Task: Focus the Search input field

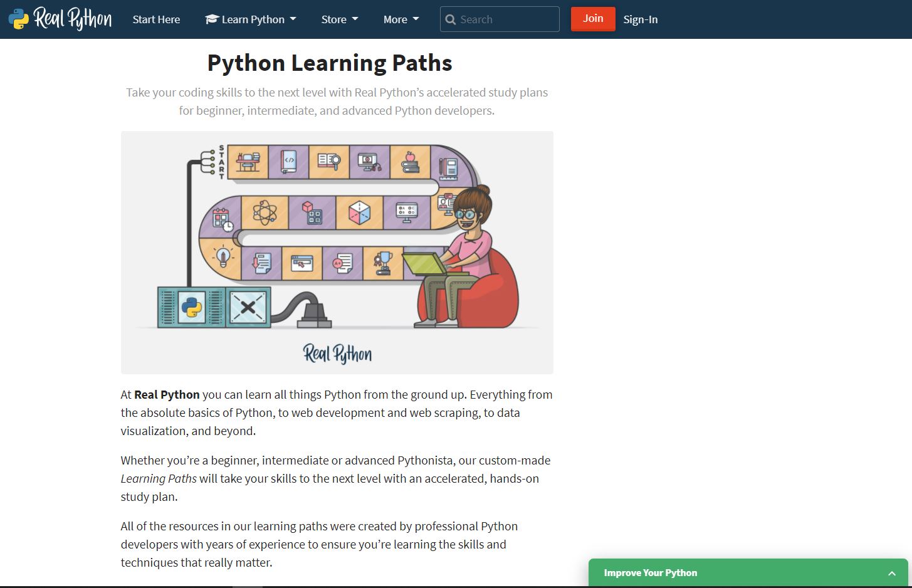Action: pyautogui.click(x=500, y=19)
